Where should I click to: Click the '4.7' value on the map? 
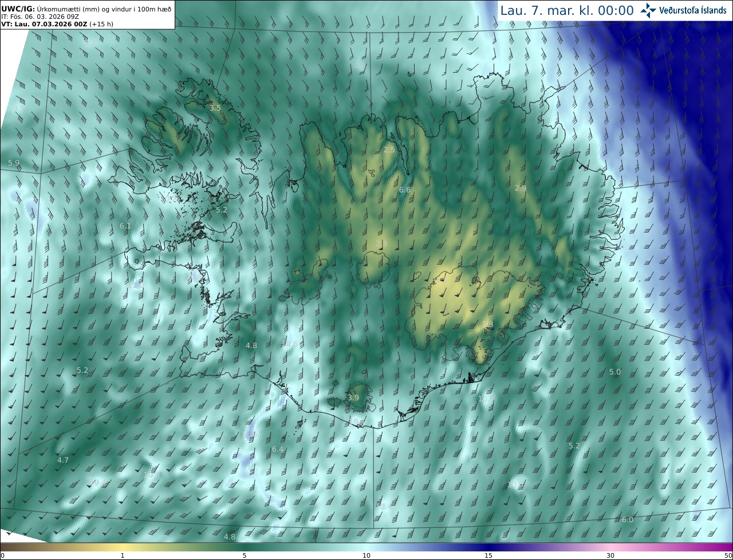[x=63, y=460]
